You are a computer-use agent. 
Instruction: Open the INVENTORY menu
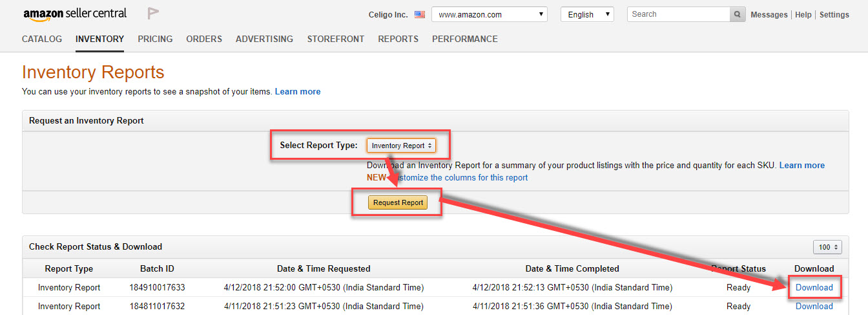(x=99, y=39)
